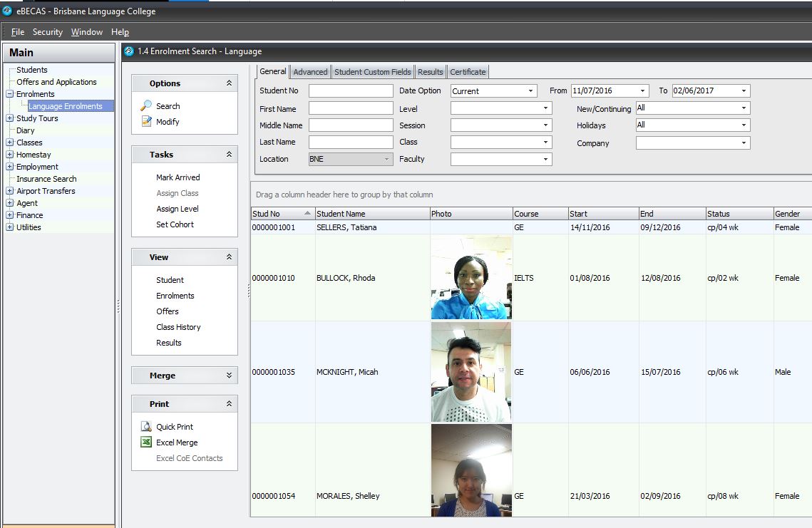Screen dimensions: 812x528
Task: Click the Enrolment Search window icon
Action: (x=128, y=51)
